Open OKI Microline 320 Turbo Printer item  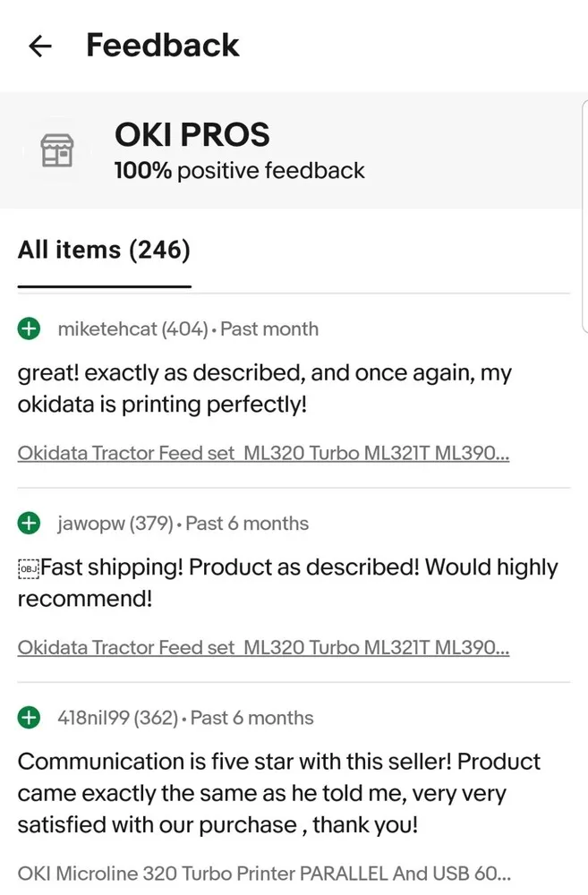264,874
